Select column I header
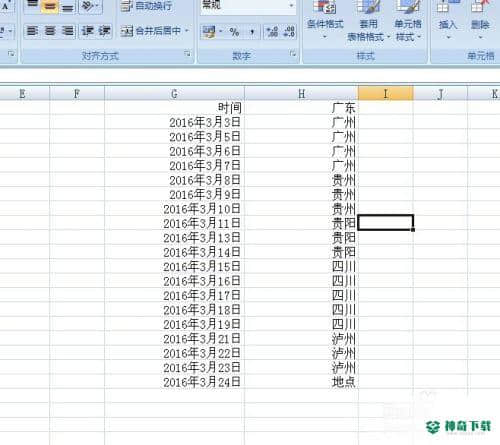Screen dimensions: 500x445 (x=386, y=94)
